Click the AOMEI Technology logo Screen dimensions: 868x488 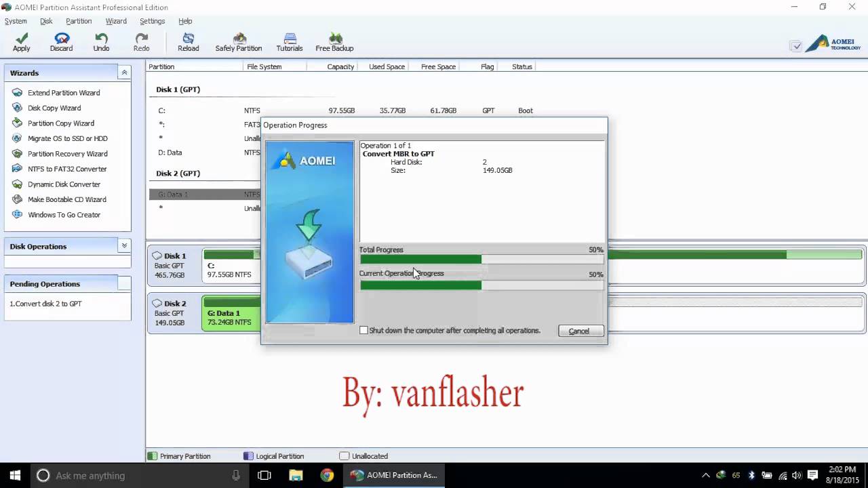point(833,44)
